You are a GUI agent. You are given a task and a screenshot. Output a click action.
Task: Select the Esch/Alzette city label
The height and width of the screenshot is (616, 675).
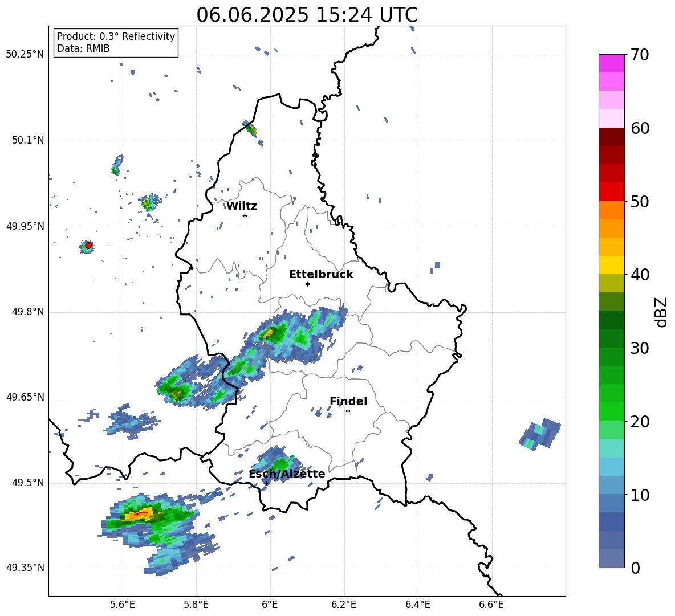click(287, 474)
